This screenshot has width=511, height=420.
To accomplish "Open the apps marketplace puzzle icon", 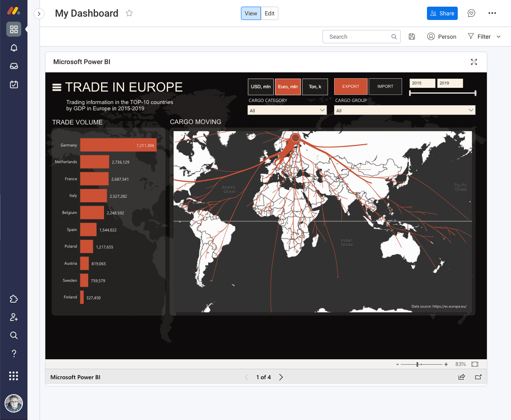I will pyautogui.click(x=14, y=298).
